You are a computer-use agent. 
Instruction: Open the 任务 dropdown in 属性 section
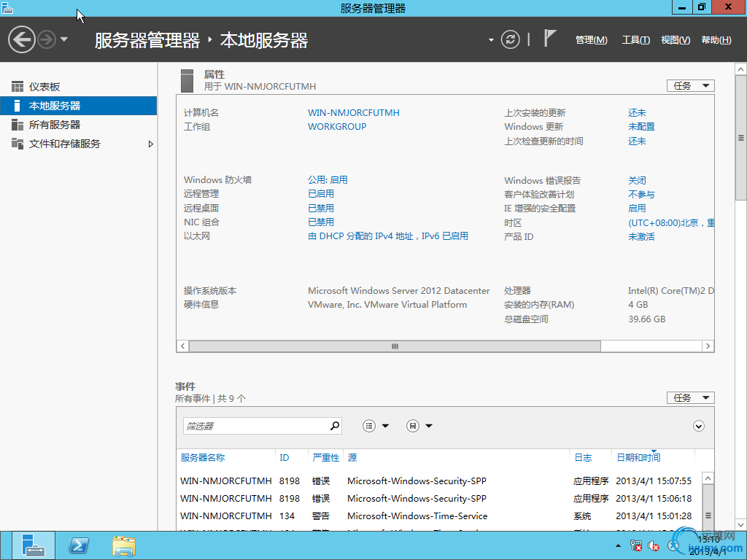[x=690, y=86]
